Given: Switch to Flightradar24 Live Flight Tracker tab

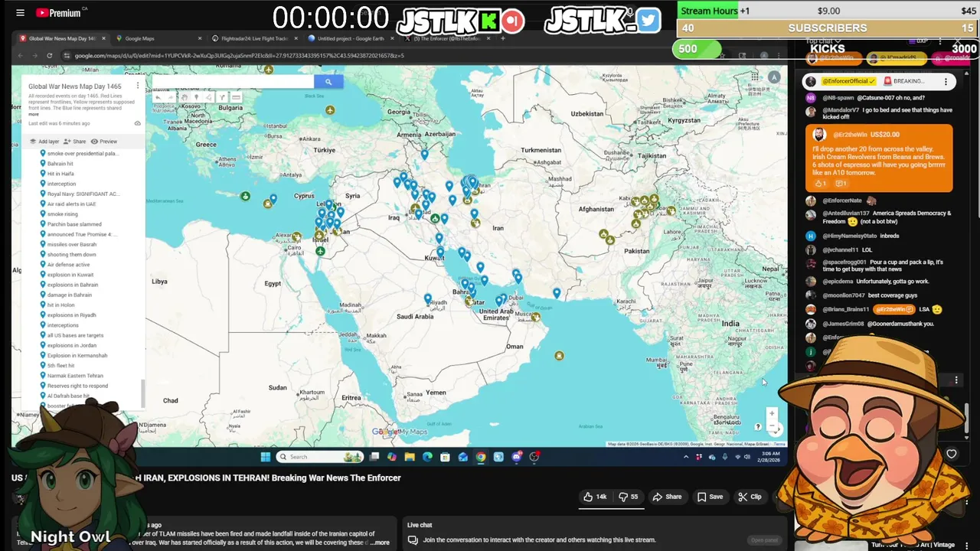Looking at the screenshot, I should (254, 38).
